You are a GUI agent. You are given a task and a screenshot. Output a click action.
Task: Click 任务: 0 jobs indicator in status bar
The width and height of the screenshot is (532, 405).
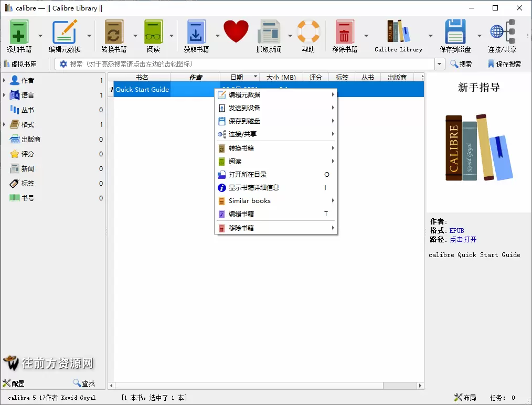coord(502,398)
